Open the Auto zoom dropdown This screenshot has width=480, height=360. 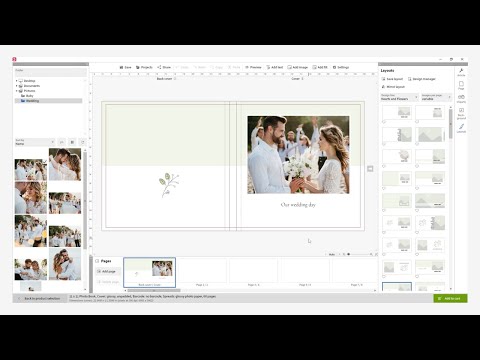332,254
